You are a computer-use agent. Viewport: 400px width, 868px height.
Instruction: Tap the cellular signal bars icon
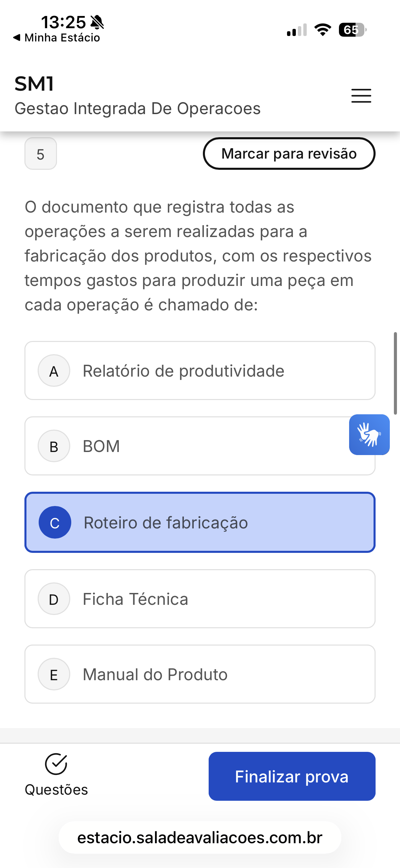click(x=297, y=30)
